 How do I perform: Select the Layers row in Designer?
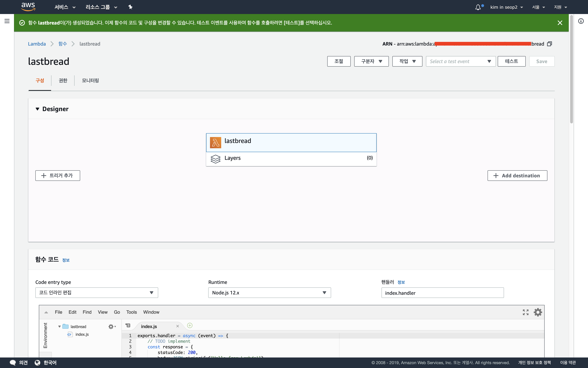[291, 159]
